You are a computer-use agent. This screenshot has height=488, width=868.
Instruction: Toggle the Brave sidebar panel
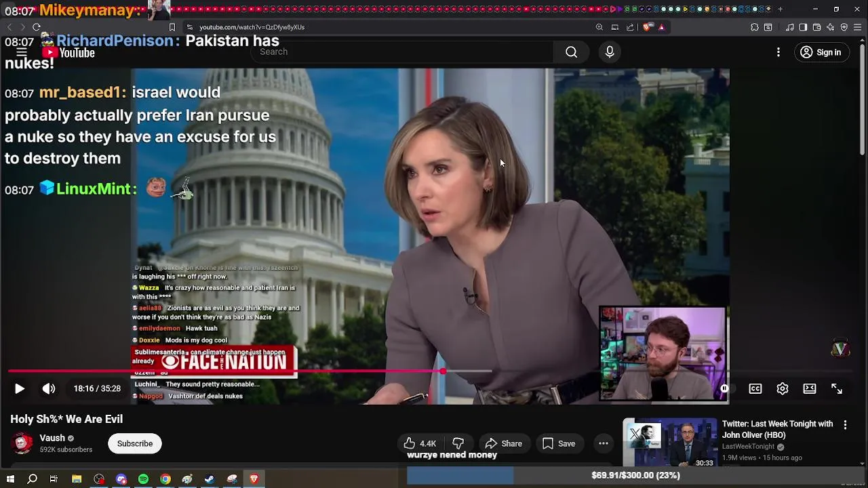[803, 27]
